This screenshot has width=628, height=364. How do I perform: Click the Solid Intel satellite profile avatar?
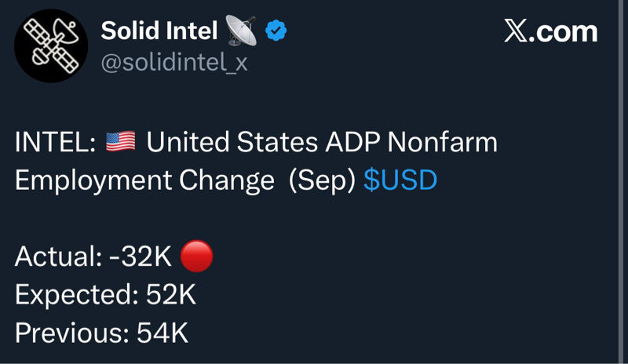pos(50,46)
